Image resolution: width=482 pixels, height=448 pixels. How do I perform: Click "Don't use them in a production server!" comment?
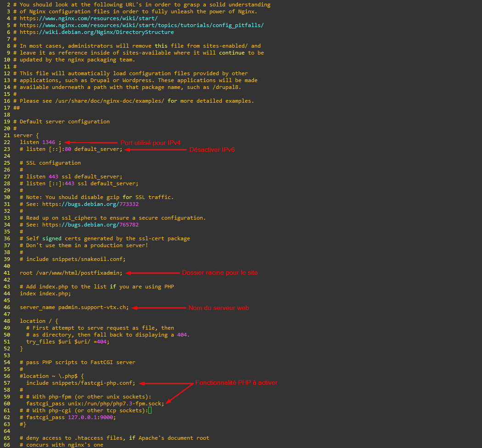tap(84, 245)
